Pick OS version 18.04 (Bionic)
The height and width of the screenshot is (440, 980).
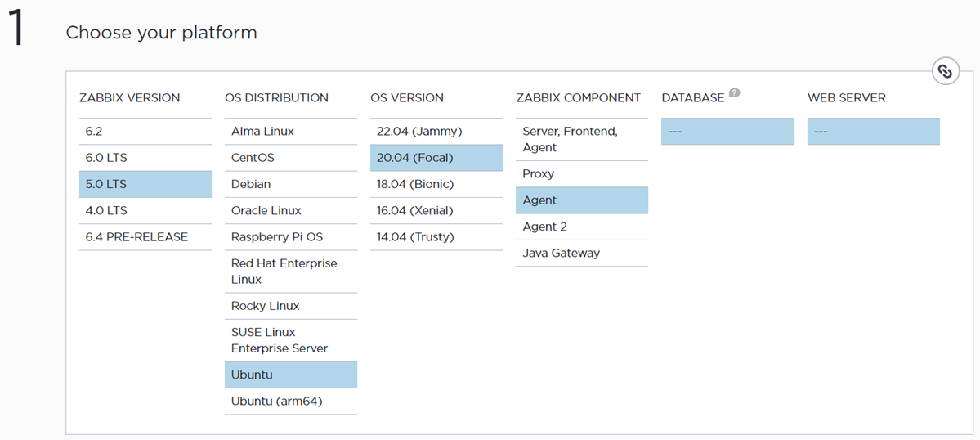[436, 184]
